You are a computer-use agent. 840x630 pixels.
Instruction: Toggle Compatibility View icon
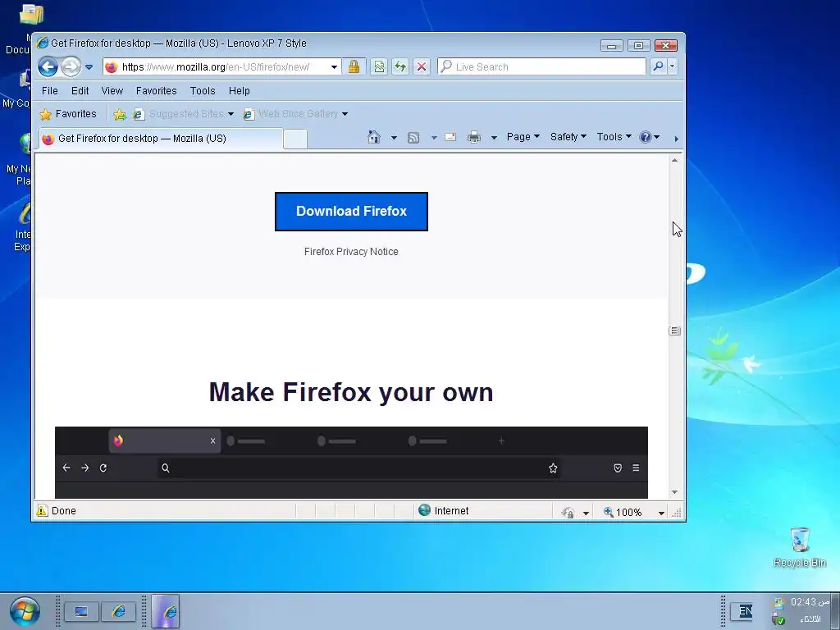point(379,66)
